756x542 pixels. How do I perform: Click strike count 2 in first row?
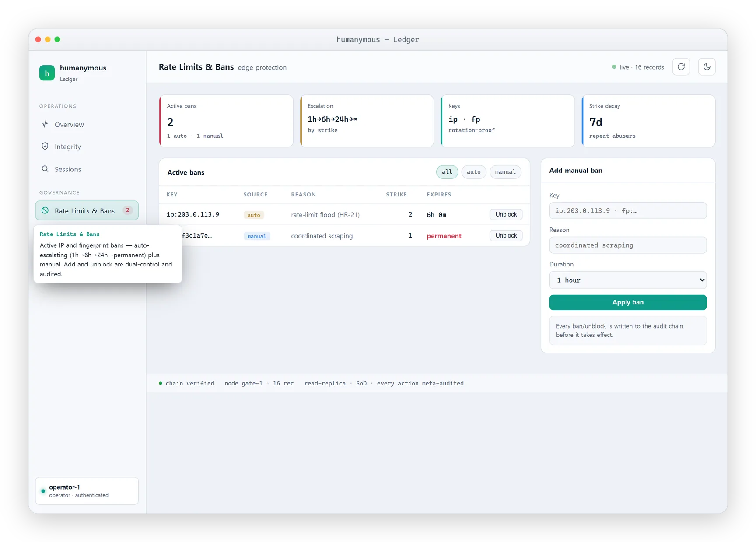410,214
